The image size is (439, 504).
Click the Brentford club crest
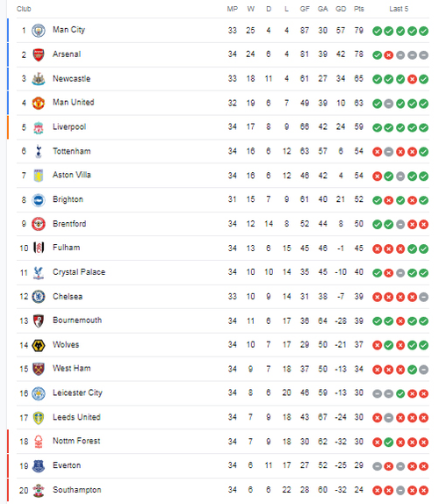pyautogui.click(x=39, y=224)
